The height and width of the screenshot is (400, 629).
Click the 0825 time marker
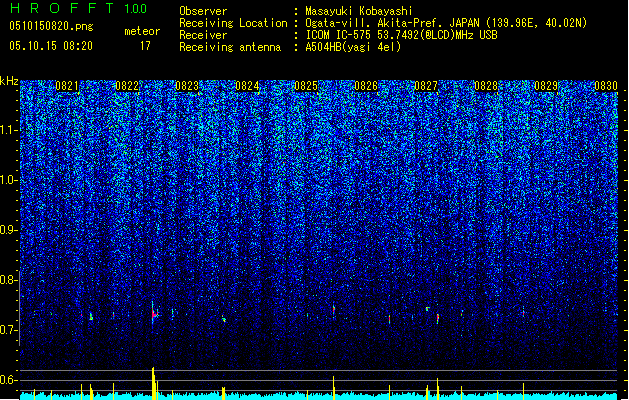306,86
